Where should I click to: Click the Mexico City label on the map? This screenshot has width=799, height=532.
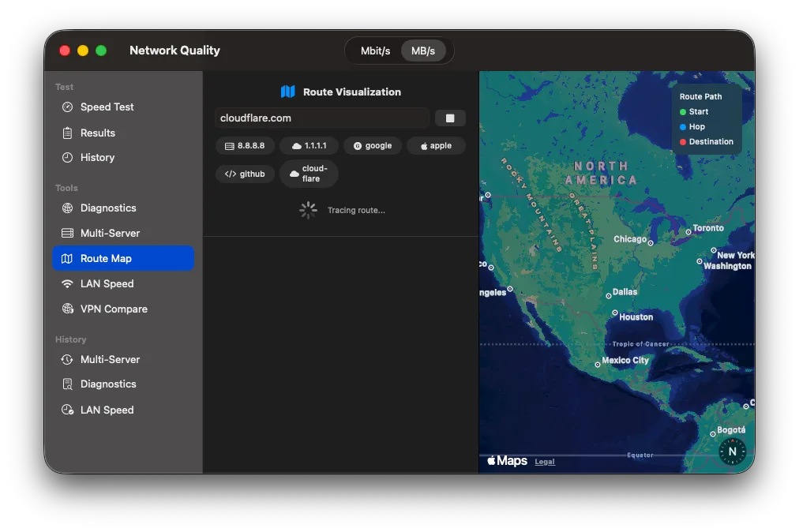[625, 360]
